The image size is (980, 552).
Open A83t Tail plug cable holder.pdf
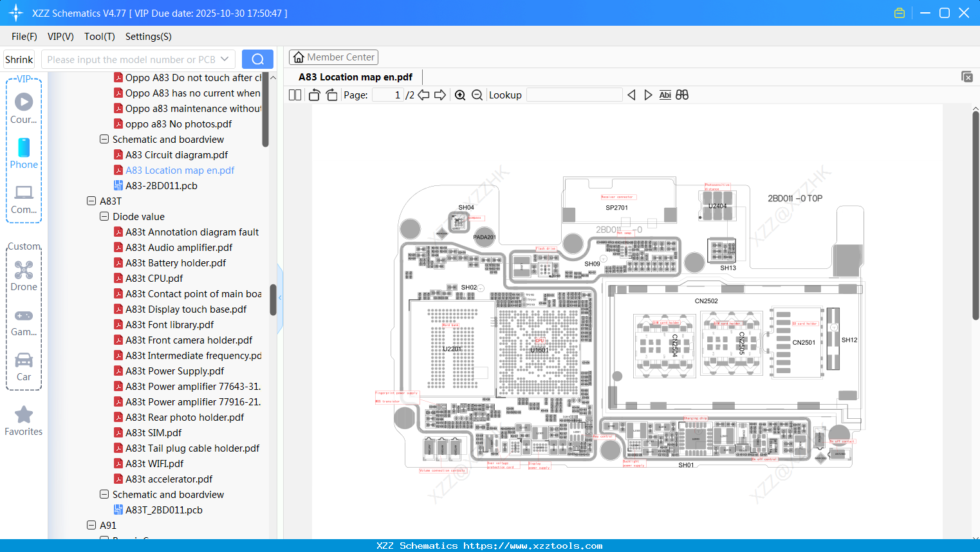point(192,448)
